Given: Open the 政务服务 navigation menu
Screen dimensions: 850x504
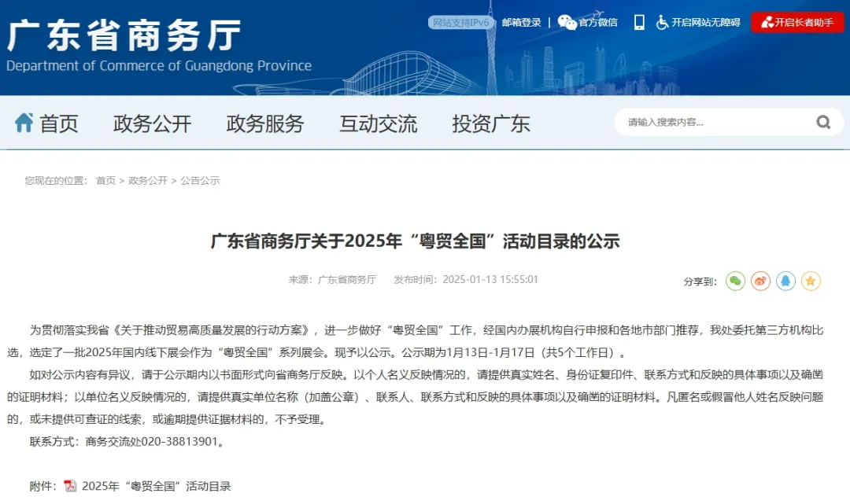Looking at the screenshot, I should 265,123.
